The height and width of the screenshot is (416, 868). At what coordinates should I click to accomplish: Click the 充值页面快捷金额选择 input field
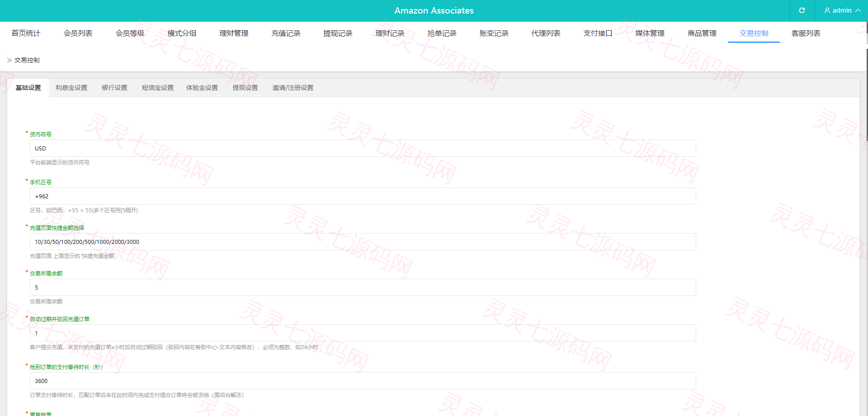(x=363, y=242)
